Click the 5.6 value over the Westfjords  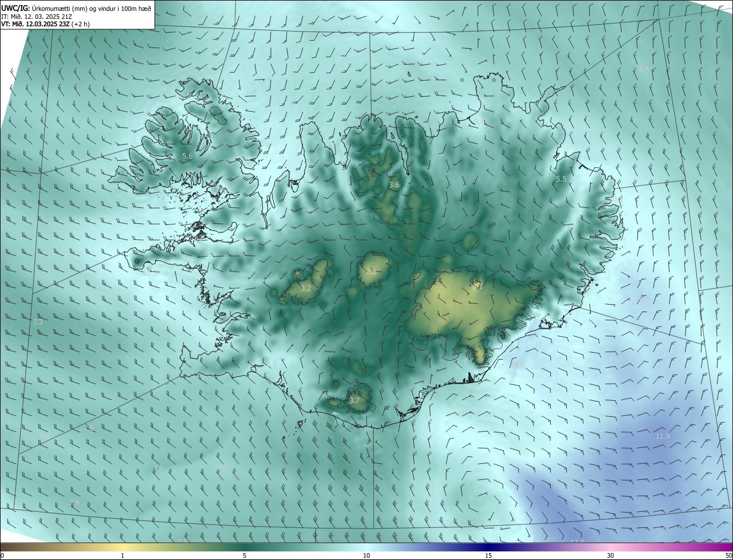tap(187, 156)
